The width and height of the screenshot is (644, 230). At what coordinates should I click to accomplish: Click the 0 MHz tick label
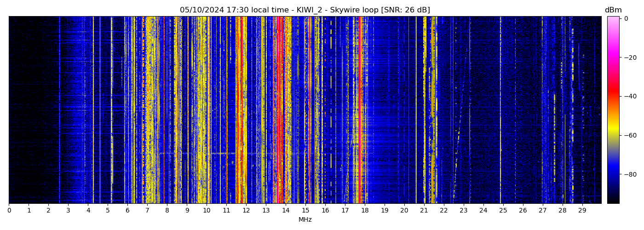[x=9, y=210]
